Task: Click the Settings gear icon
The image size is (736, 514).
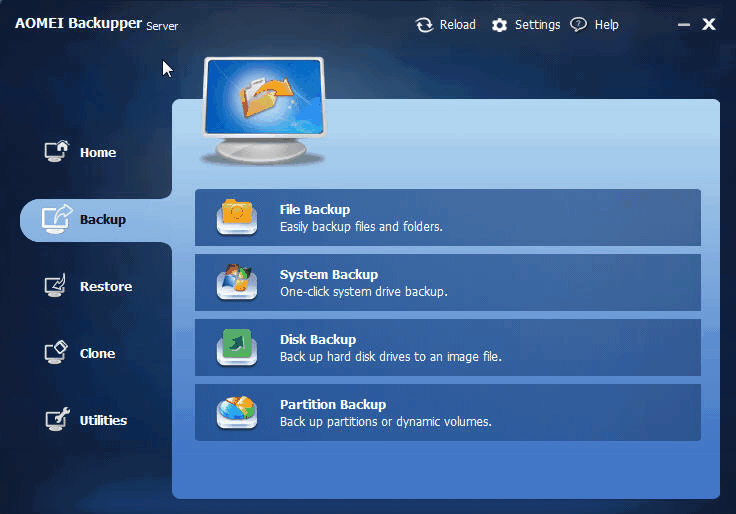Action: [499, 25]
